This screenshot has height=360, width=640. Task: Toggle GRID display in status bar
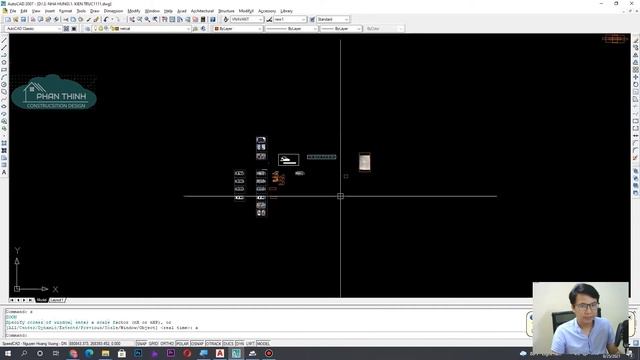click(x=153, y=344)
